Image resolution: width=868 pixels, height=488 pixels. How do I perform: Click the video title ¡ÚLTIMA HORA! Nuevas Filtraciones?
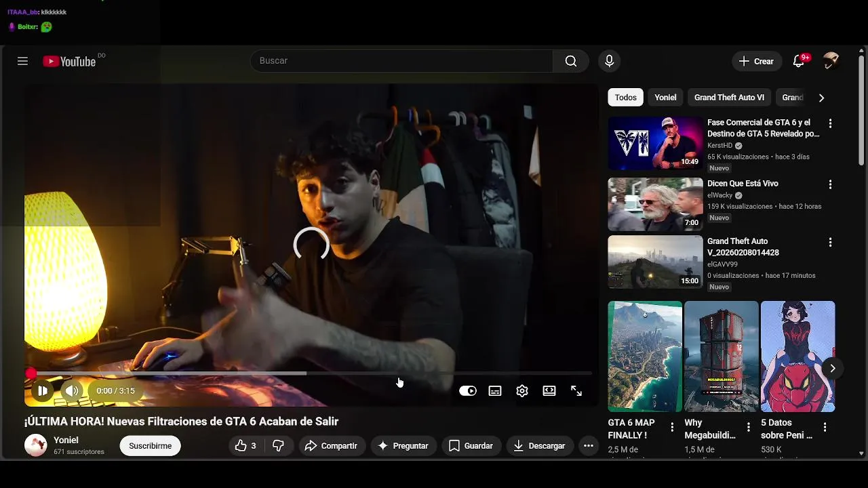click(x=181, y=422)
